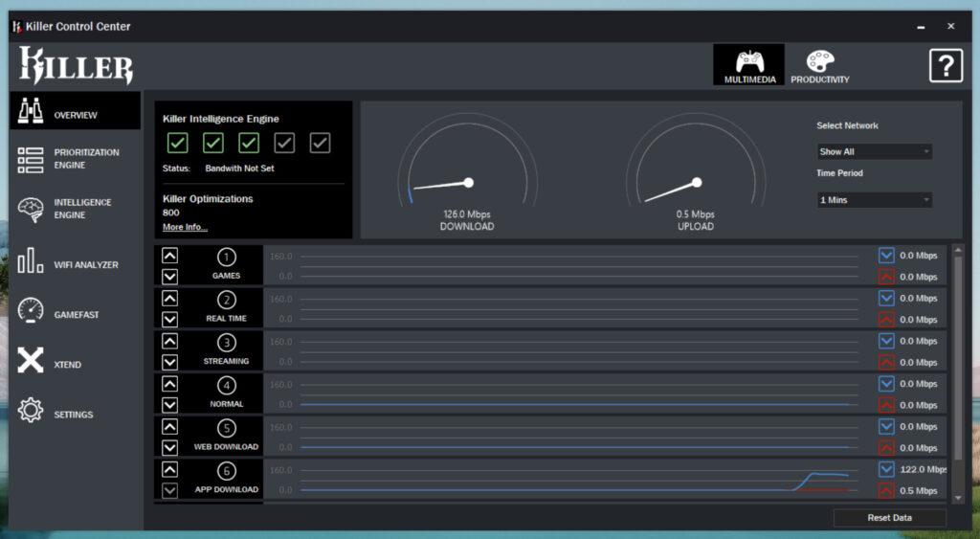Click the Productivity palette icon
This screenshot has width=980, height=539.
click(819, 61)
